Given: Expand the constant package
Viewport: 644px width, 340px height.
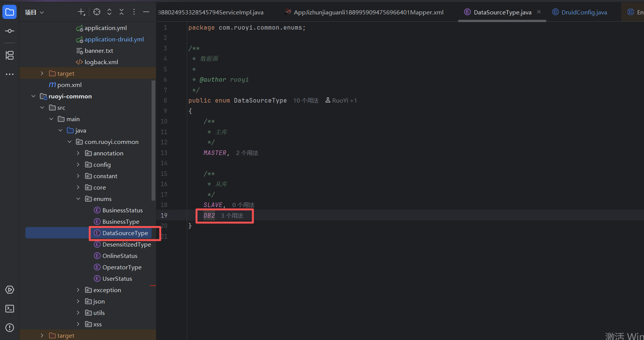Looking at the screenshot, I should click(x=78, y=176).
